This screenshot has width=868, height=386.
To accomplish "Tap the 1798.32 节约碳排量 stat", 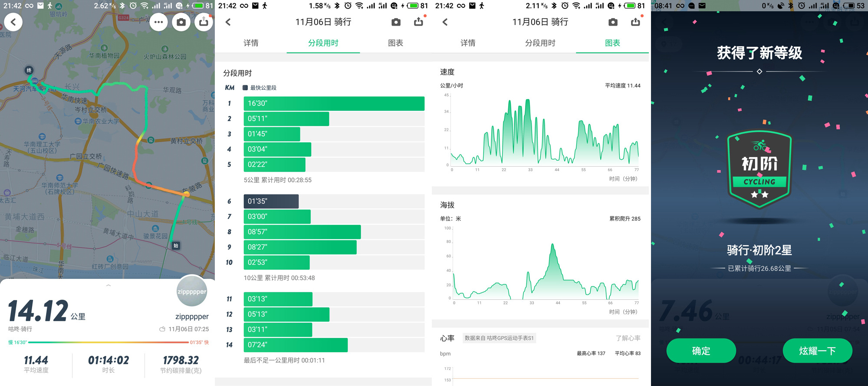I will (181, 364).
